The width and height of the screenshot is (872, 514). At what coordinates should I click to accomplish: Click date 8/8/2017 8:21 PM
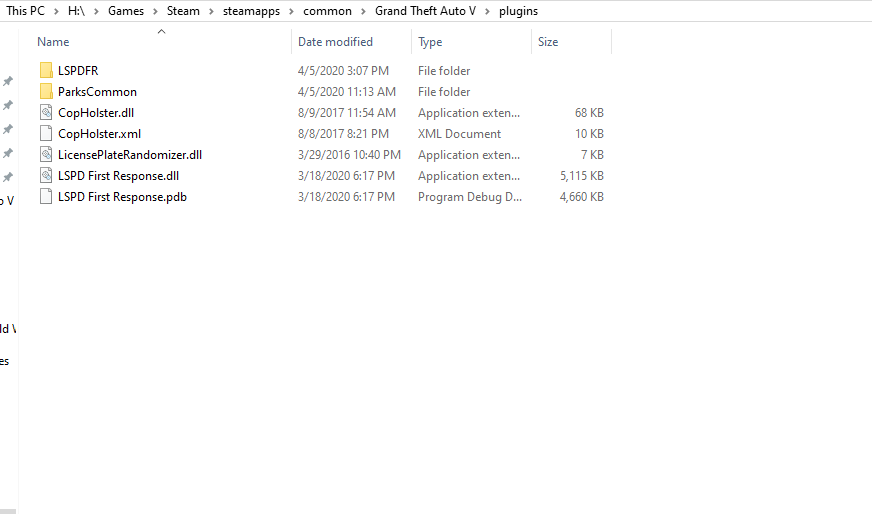[x=343, y=134]
